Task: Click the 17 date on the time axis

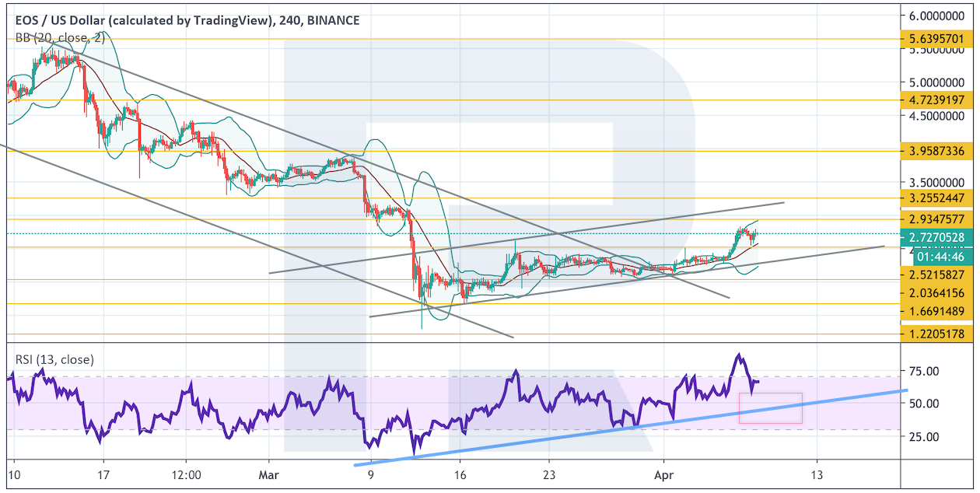Action: pyautogui.click(x=103, y=474)
